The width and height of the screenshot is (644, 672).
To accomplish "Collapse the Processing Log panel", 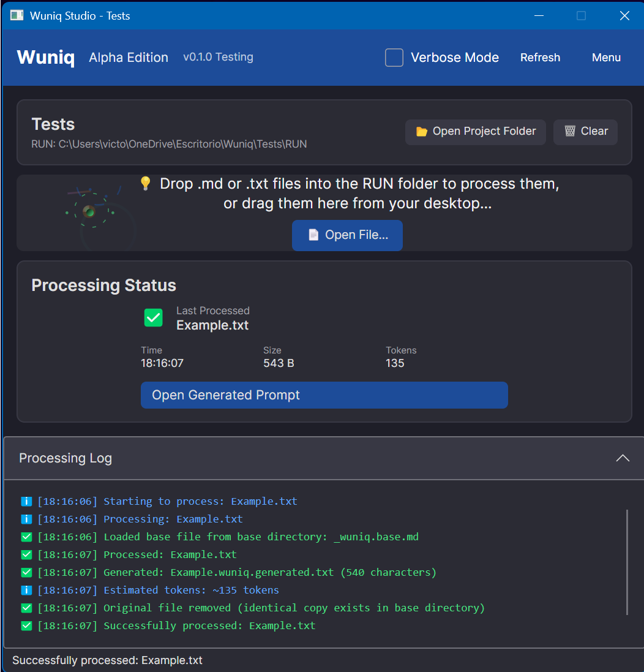I will 623,458.
